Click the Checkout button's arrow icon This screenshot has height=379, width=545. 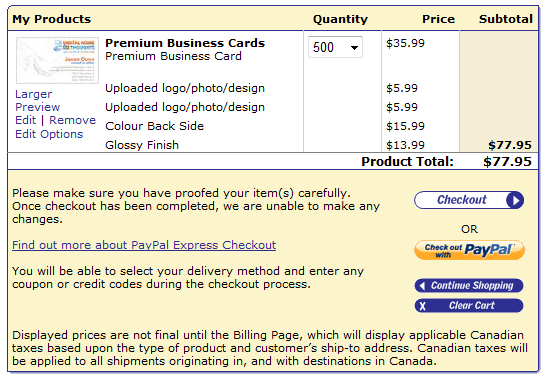tap(515, 200)
